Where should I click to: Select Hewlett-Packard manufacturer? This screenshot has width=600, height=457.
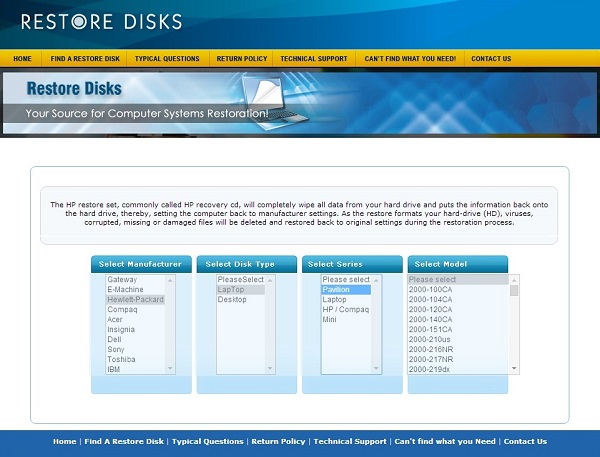135,299
